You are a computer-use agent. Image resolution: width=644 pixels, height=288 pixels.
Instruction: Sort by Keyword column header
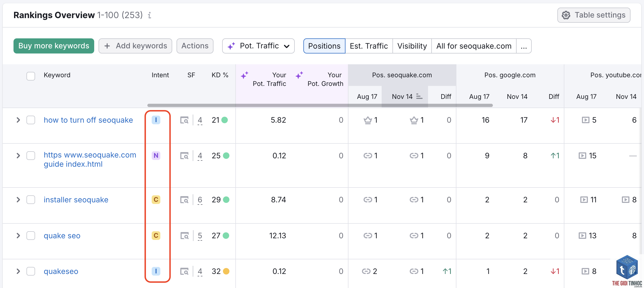(x=57, y=75)
